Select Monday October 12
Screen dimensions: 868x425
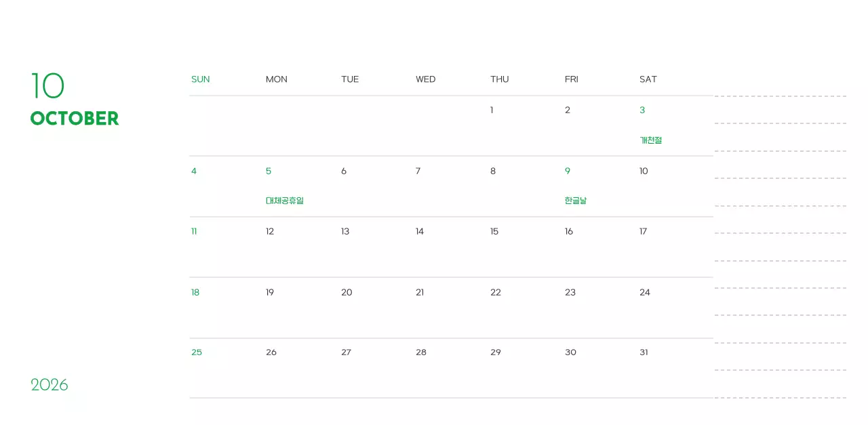coord(270,232)
